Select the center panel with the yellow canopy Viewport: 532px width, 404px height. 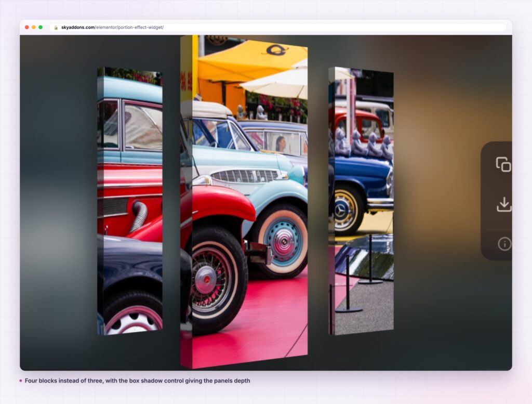pyautogui.click(x=244, y=202)
